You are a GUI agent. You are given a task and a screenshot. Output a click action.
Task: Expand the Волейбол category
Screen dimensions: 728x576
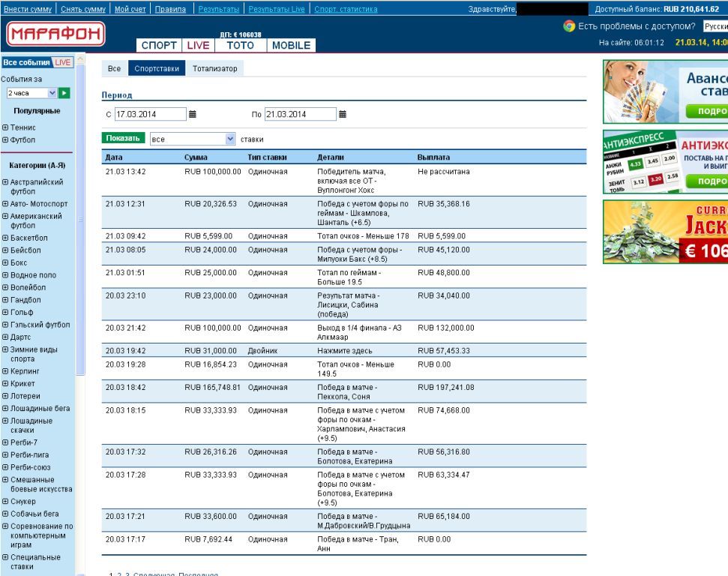pos(5,287)
